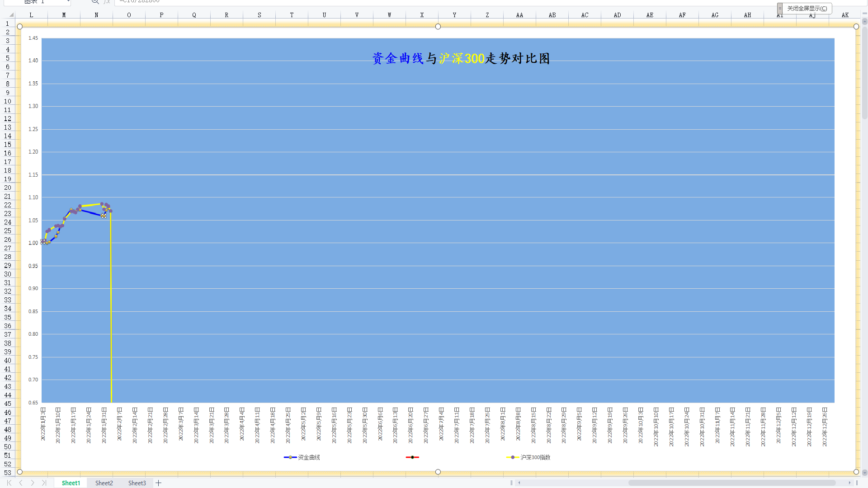Jump to last sheet navigation arrow
Screen dimensions: 868x488
click(x=44, y=483)
